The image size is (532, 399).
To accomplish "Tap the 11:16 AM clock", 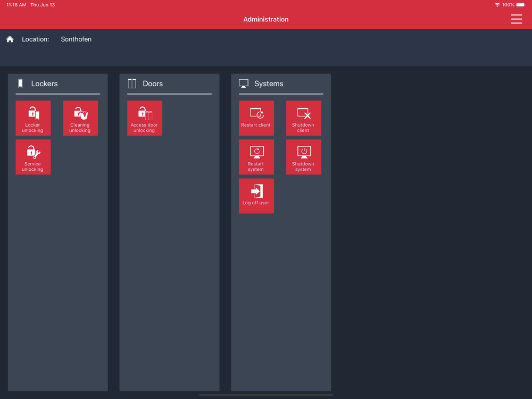I will tap(16, 5).
